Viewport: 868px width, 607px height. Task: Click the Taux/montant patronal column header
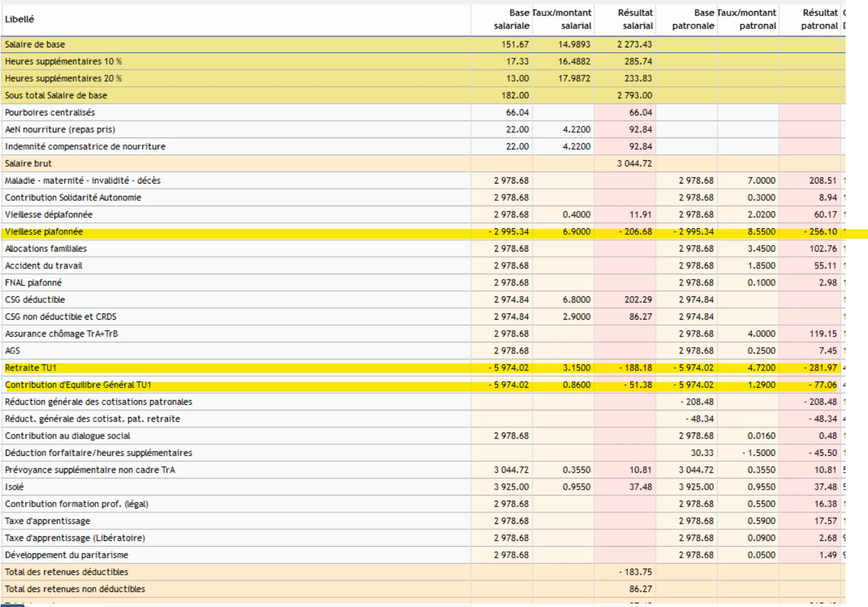click(747, 19)
